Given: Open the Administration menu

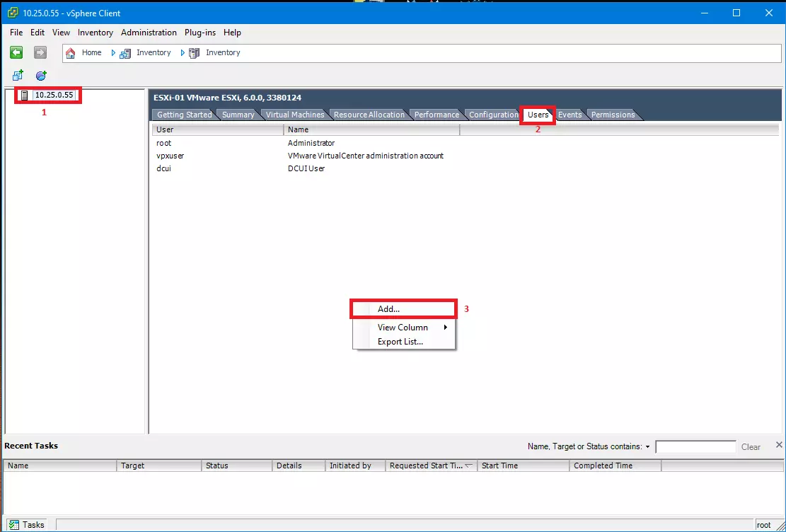Looking at the screenshot, I should coord(149,33).
